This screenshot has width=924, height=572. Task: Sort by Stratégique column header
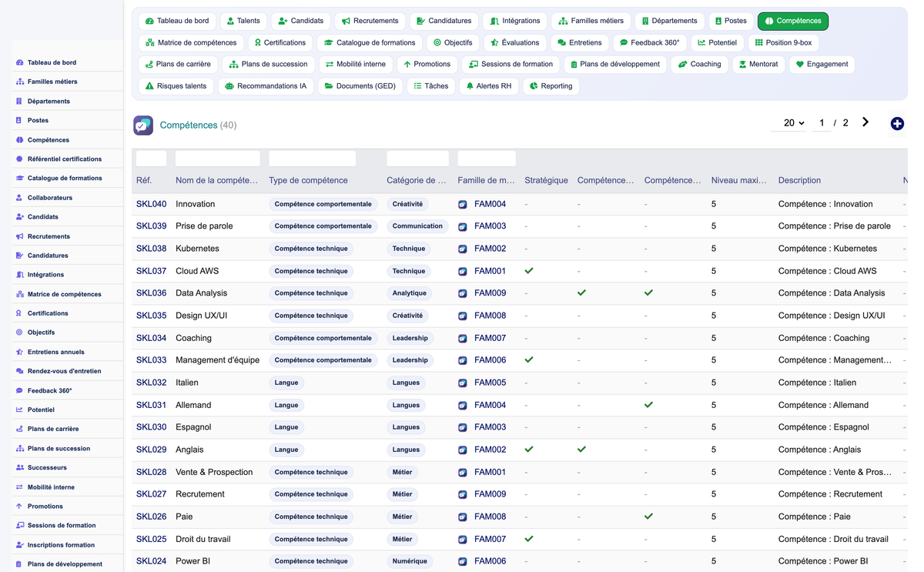point(546,180)
